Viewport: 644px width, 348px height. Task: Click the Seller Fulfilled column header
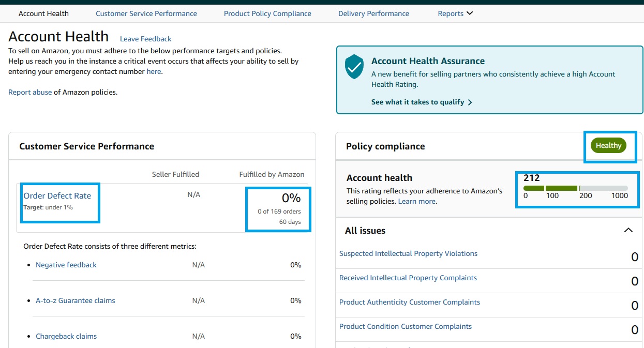[x=175, y=174]
